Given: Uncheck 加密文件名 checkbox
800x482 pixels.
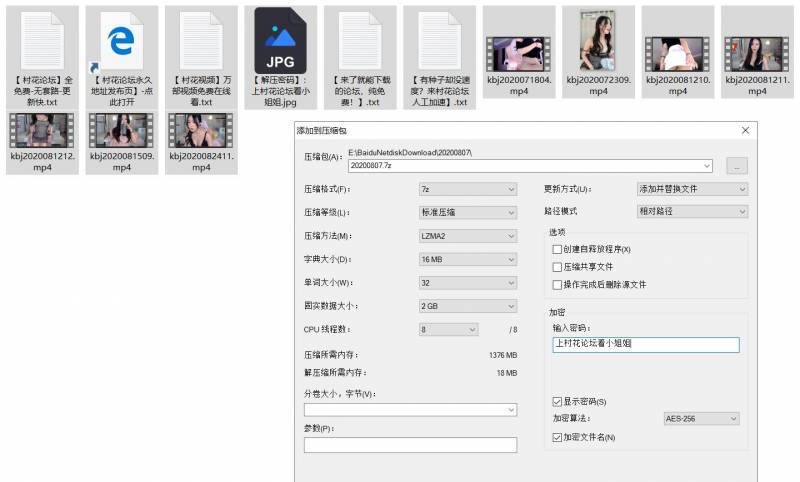Looking at the screenshot, I should [x=557, y=438].
